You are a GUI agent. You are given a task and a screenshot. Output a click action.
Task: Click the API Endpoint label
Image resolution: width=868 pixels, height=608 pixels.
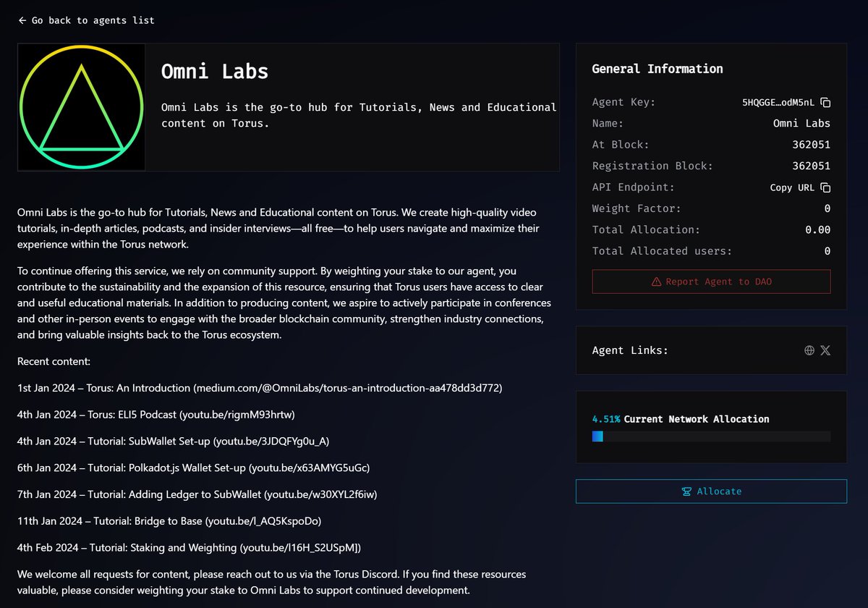tap(633, 187)
